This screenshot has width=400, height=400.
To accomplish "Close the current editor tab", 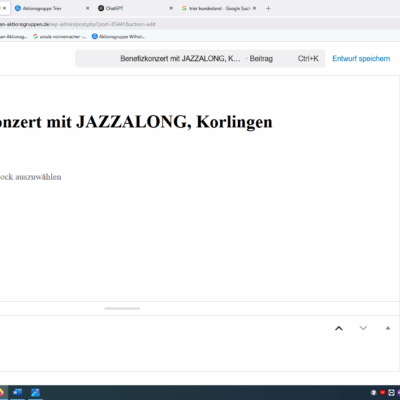I will coord(4,8).
